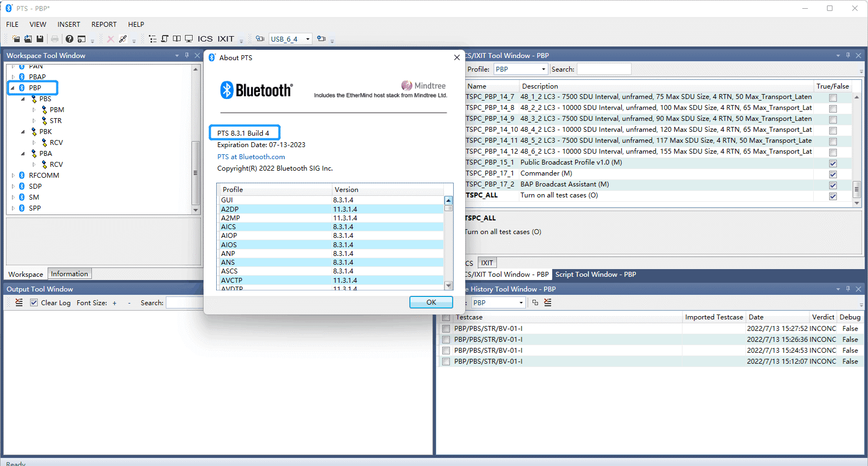Click the clear history icon in the History Tool Window
This screenshot has width=868, height=466.
pos(548,302)
